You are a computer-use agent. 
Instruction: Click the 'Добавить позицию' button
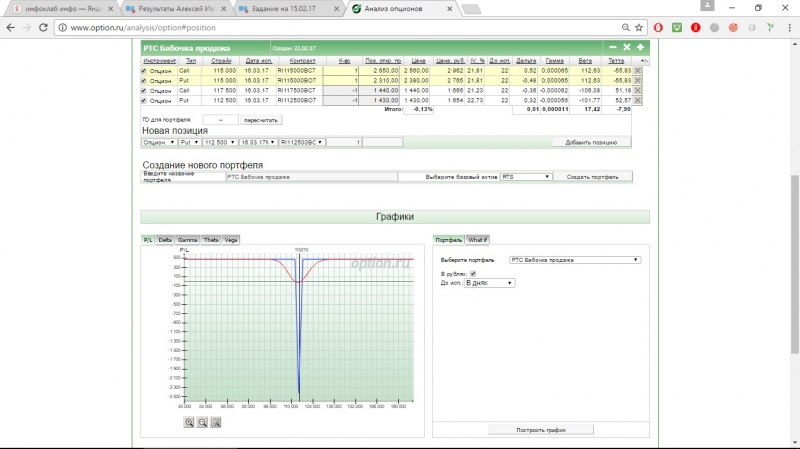(593, 143)
